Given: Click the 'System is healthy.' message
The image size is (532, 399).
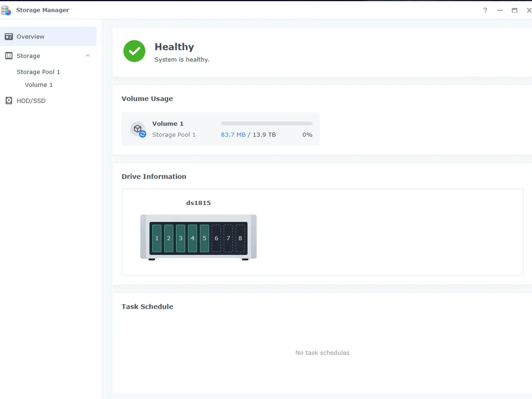Looking at the screenshot, I should point(182,59).
